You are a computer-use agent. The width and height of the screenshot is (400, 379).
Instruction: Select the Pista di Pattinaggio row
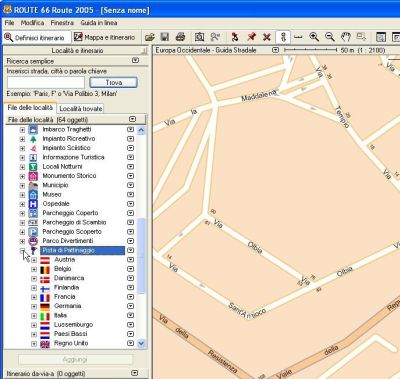point(83,250)
